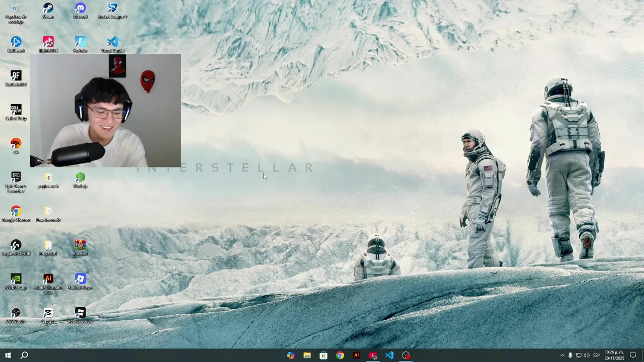Open Copilot from the taskbar
Image resolution: width=644 pixels, height=362 pixels.
(x=291, y=355)
